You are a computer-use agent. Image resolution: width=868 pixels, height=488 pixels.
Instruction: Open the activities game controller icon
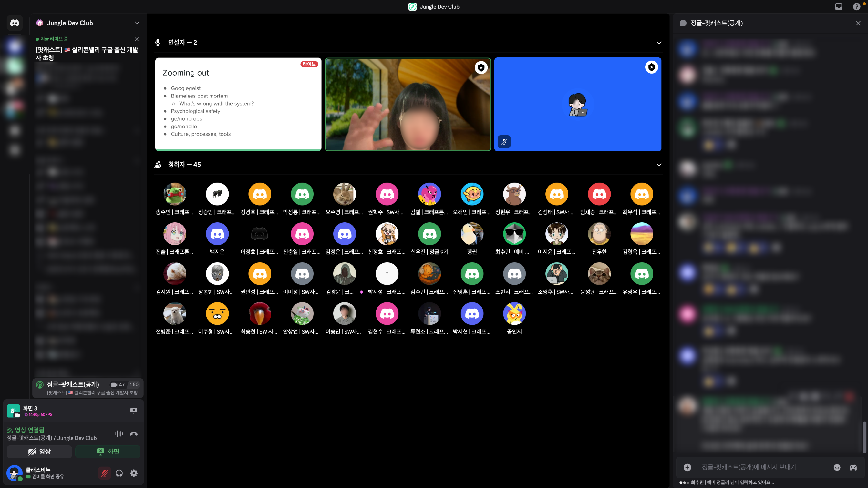(853, 467)
